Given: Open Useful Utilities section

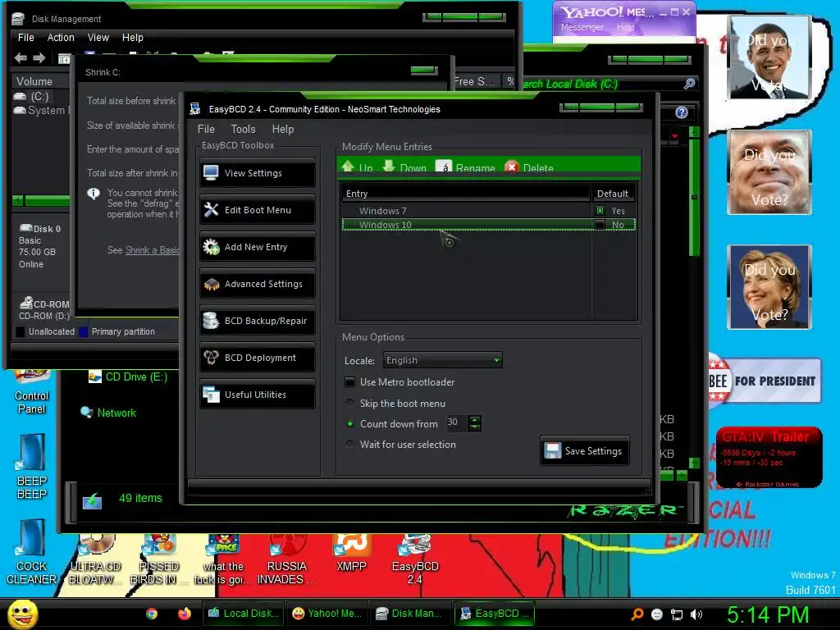Looking at the screenshot, I should (257, 395).
